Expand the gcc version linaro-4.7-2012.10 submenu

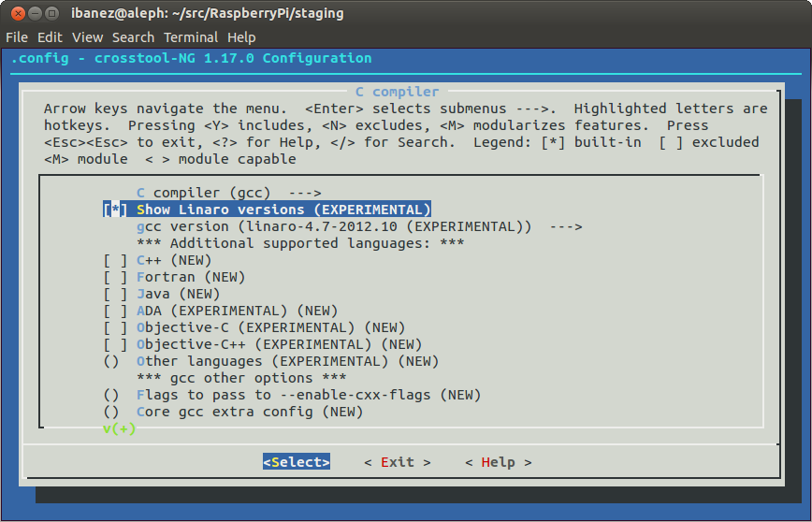(x=359, y=226)
